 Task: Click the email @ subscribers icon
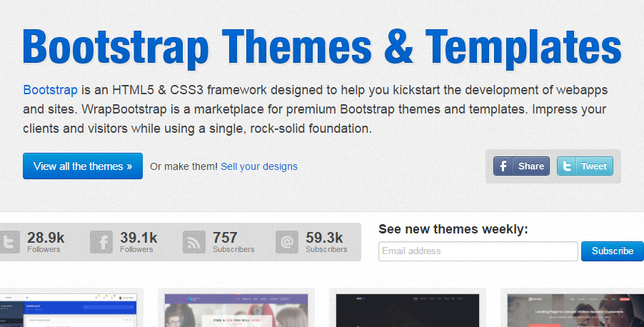pos(287,242)
